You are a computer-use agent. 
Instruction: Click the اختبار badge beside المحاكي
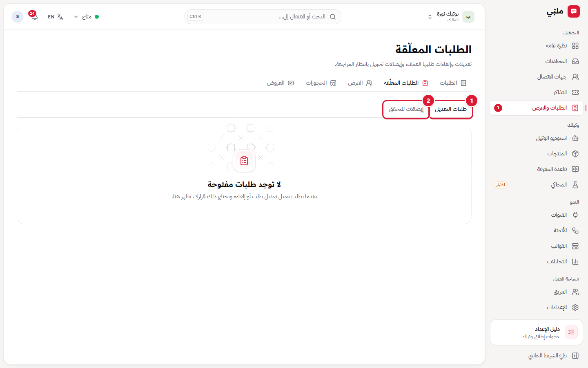click(501, 185)
